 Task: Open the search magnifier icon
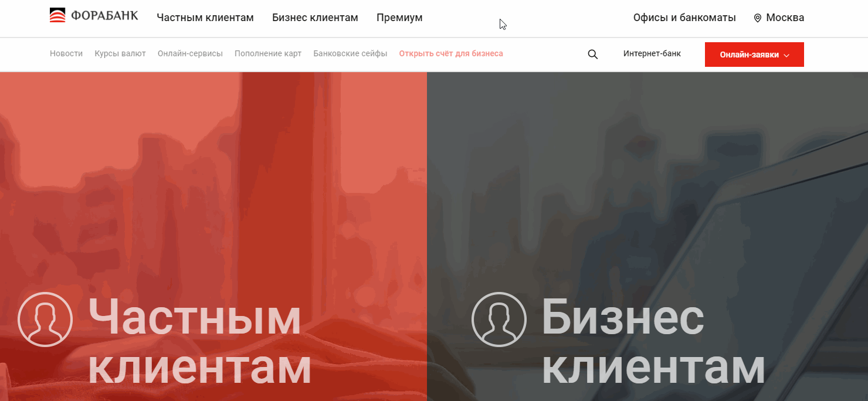pos(592,54)
